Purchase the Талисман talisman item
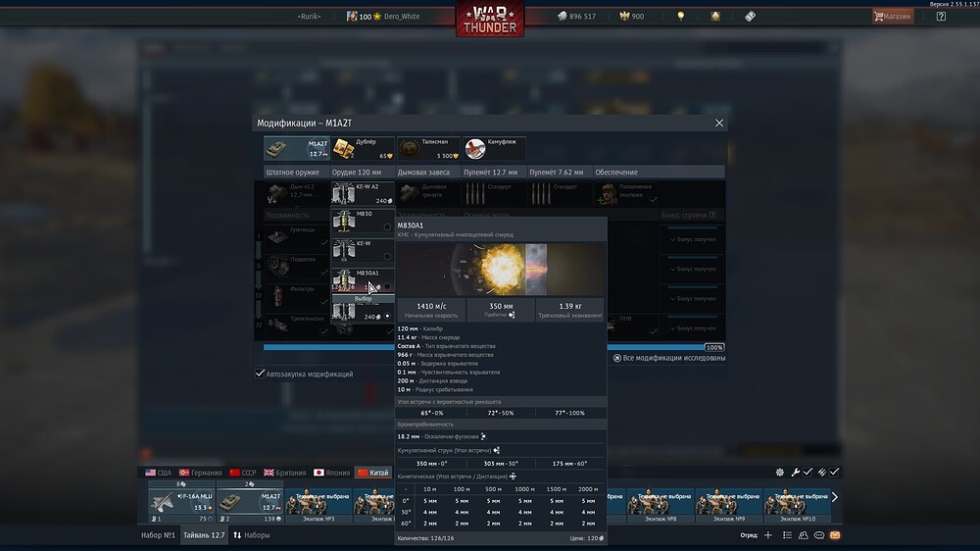This screenshot has height=551, width=980. (x=429, y=148)
